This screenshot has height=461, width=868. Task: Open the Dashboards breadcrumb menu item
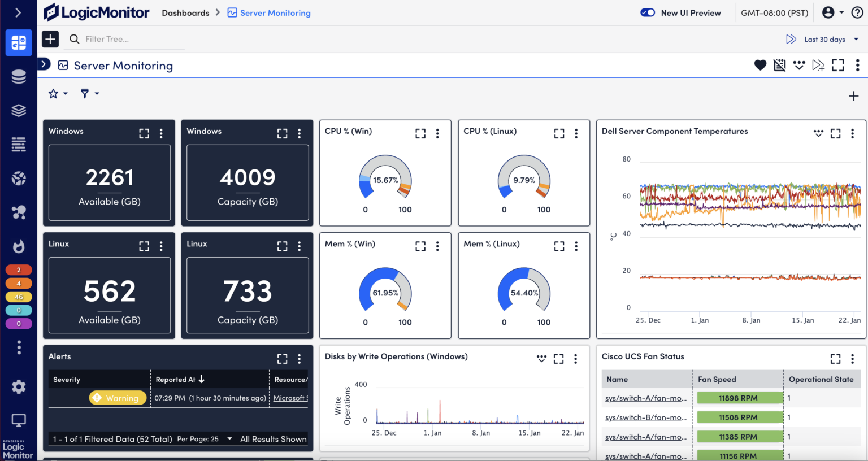point(185,12)
